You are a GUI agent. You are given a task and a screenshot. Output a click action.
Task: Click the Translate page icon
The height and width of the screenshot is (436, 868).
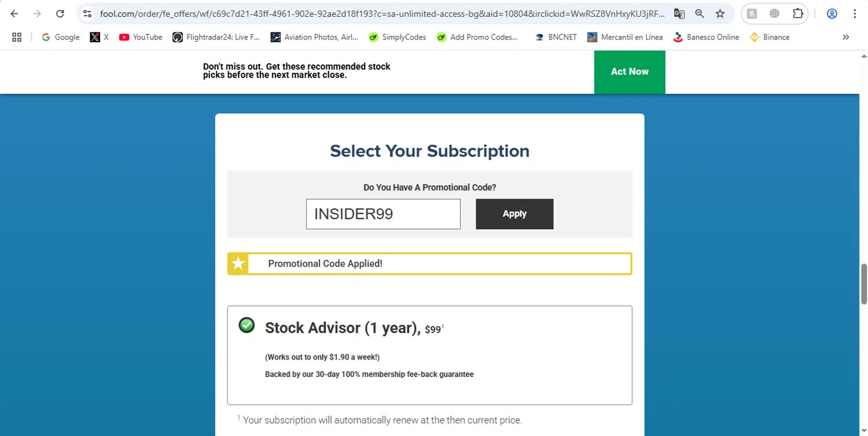point(679,14)
